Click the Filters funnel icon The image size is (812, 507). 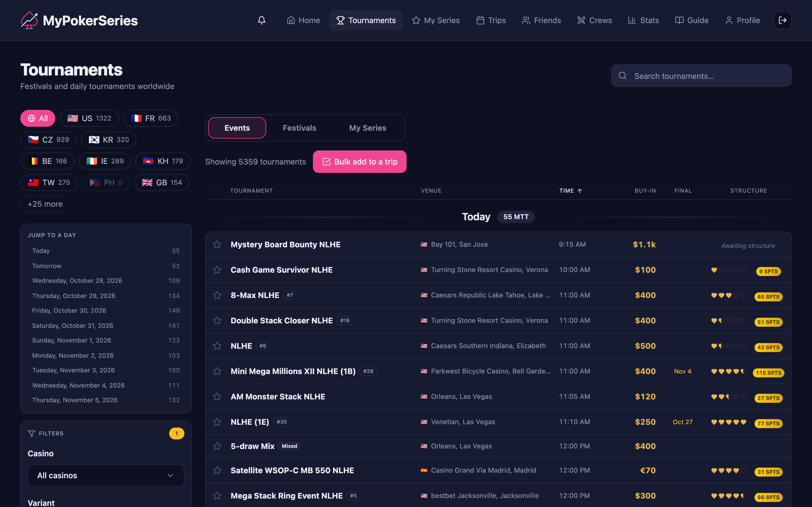point(32,433)
